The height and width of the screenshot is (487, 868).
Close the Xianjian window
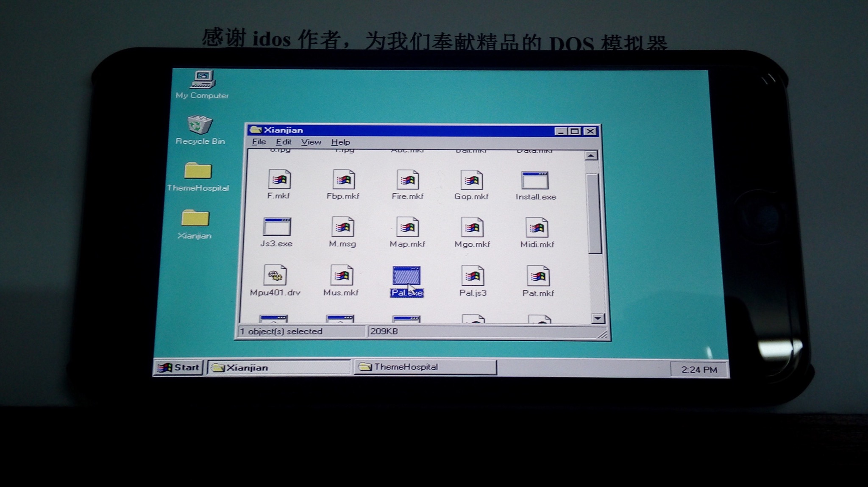pyautogui.click(x=590, y=131)
